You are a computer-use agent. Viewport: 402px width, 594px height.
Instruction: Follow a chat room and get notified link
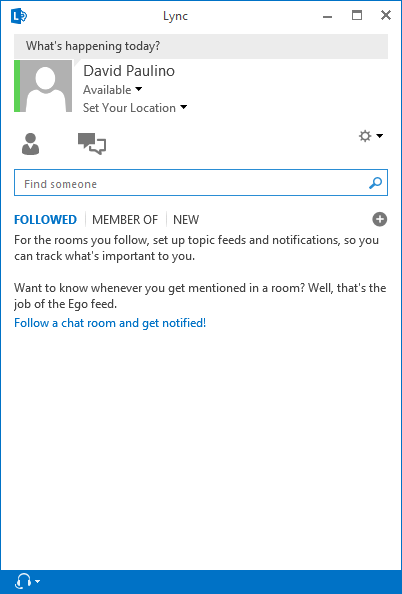coord(110,323)
